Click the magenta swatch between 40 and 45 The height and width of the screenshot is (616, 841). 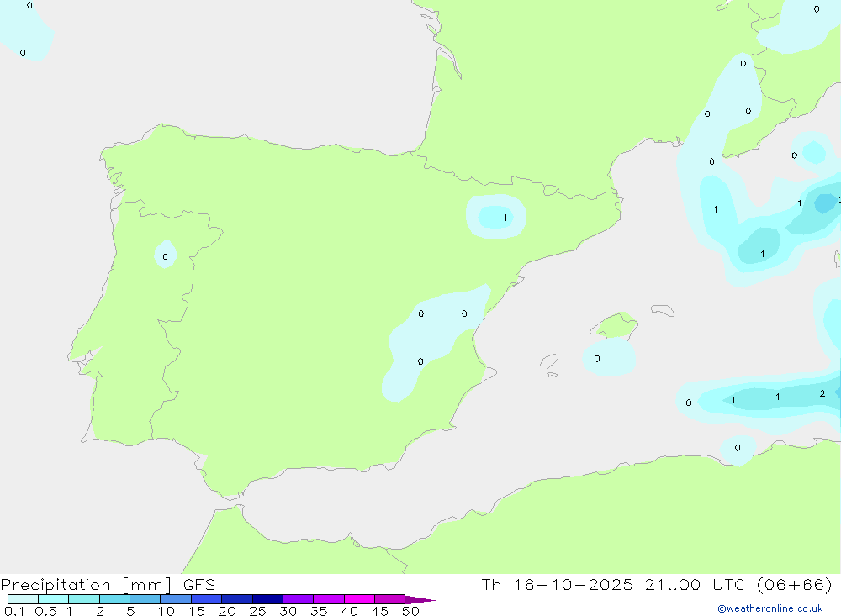pos(359,599)
